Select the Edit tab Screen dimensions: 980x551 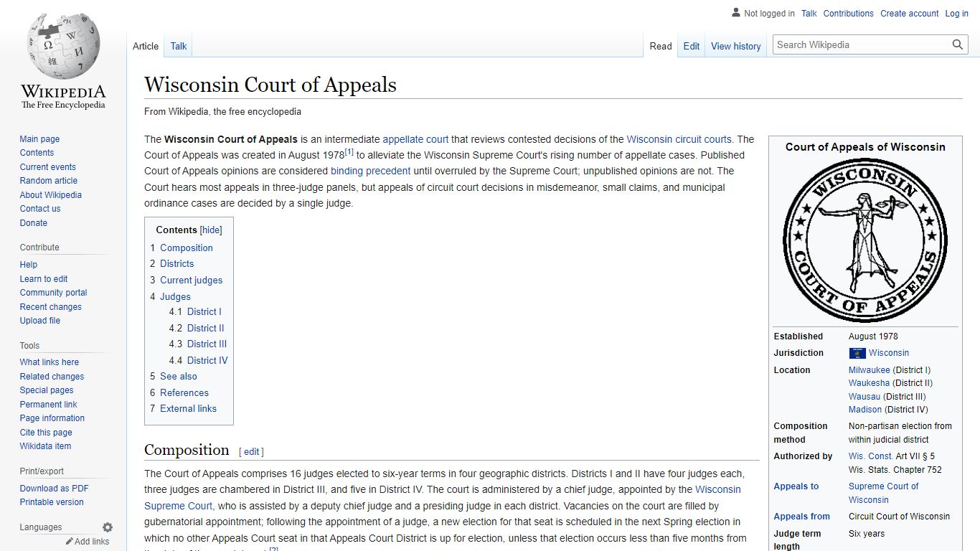click(x=691, y=46)
